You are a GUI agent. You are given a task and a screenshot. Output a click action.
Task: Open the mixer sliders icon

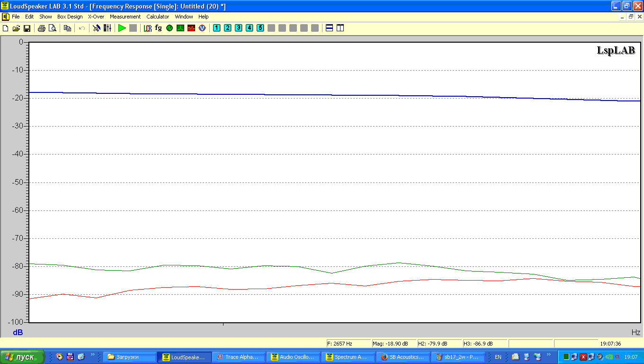[107, 28]
